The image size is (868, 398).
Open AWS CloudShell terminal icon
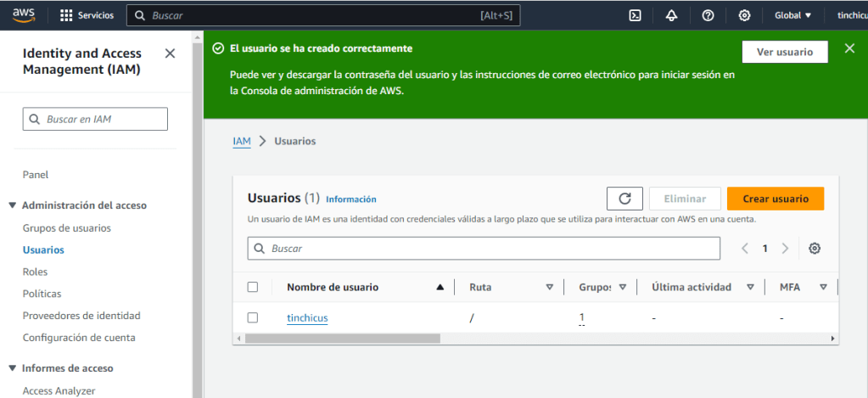pos(635,15)
